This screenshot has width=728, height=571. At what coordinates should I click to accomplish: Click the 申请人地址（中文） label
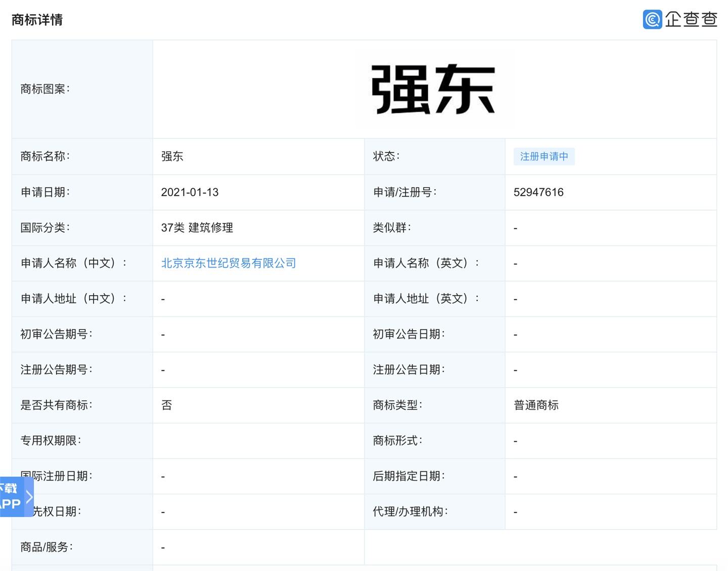(74, 298)
